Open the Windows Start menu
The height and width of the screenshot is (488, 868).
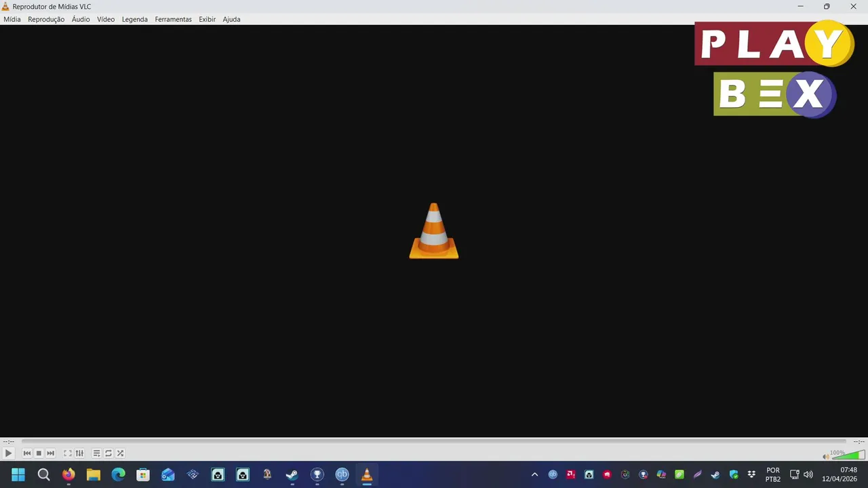(x=18, y=474)
